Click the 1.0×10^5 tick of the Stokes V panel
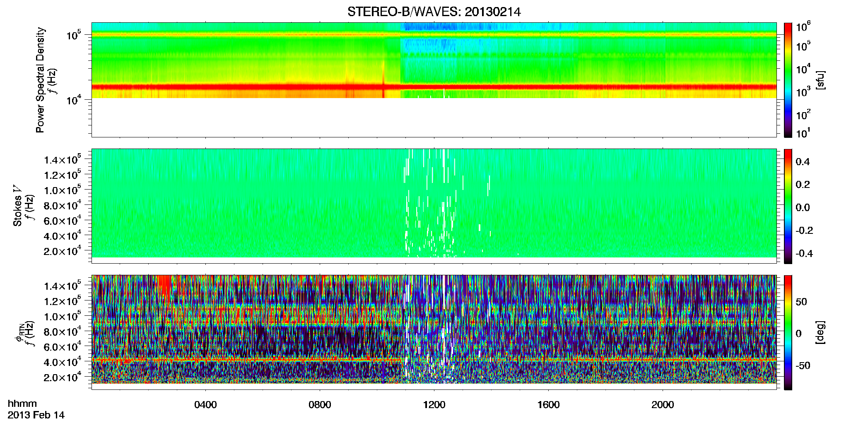This screenshot has height=447, width=868. (x=62, y=190)
